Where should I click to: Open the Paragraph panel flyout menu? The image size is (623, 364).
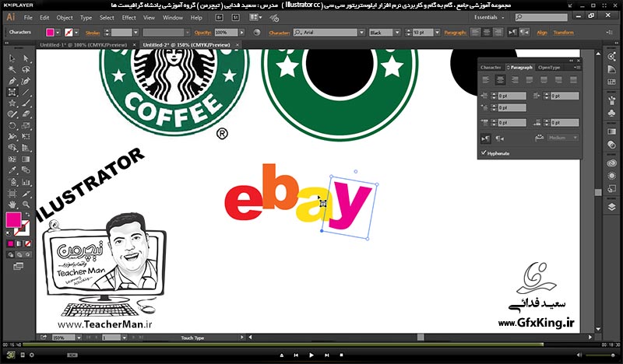(x=575, y=68)
